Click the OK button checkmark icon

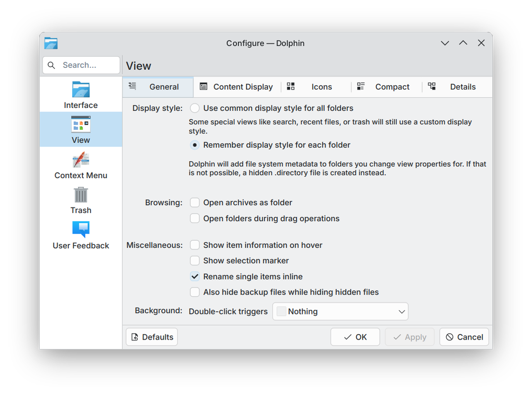tap(347, 337)
